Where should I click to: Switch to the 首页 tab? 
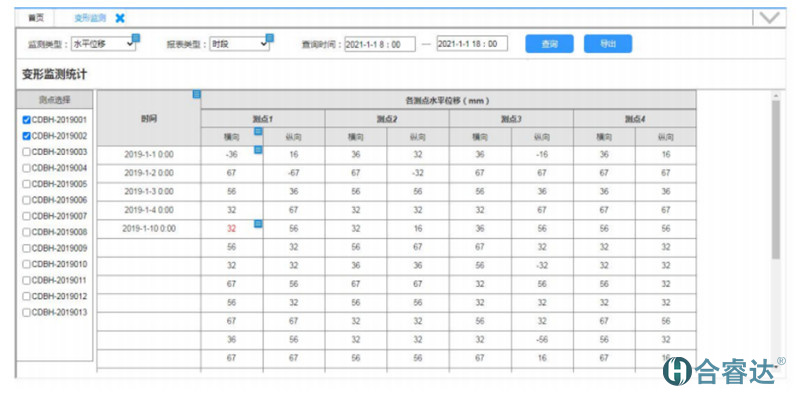click(36, 18)
